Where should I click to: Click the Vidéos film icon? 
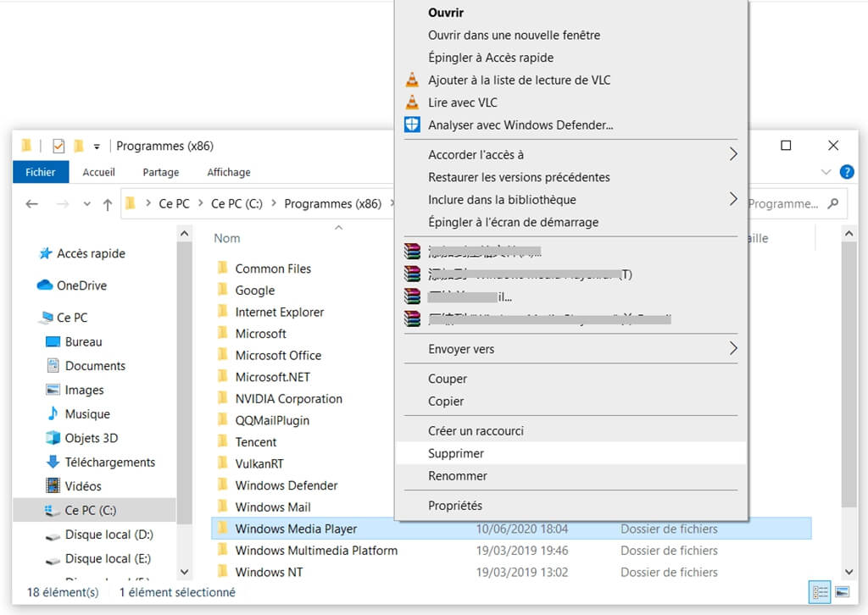pos(53,485)
